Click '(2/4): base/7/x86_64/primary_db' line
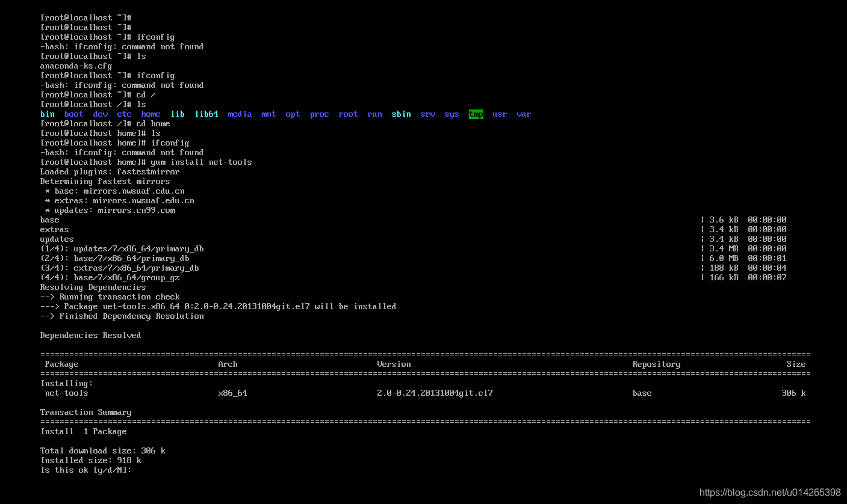This screenshot has width=847, height=504. point(115,259)
